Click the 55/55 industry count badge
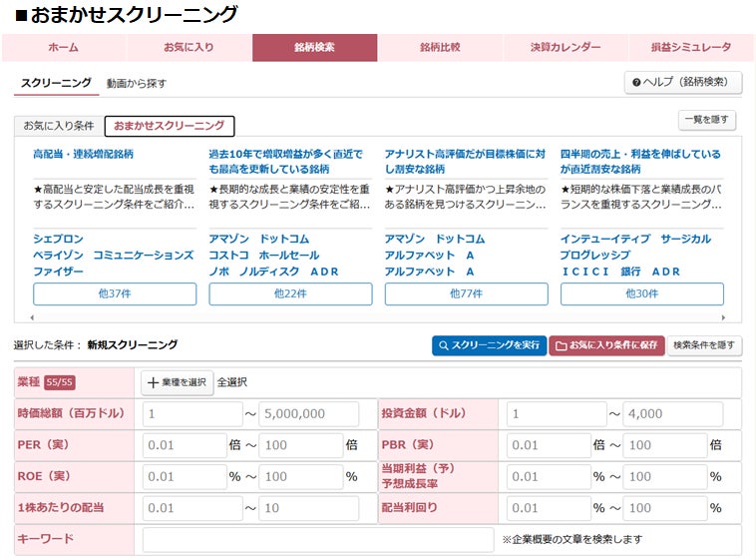The height and width of the screenshot is (560, 756). click(x=60, y=383)
